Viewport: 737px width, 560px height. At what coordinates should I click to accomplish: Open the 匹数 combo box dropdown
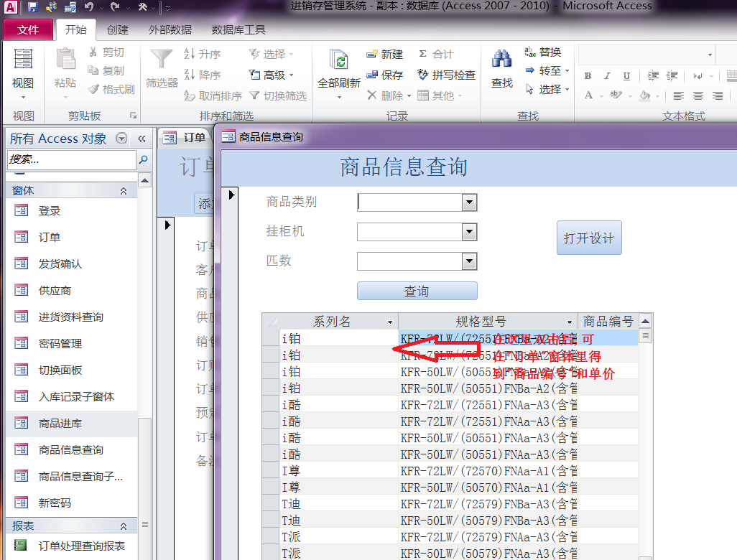pyautogui.click(x=469, y=261)
